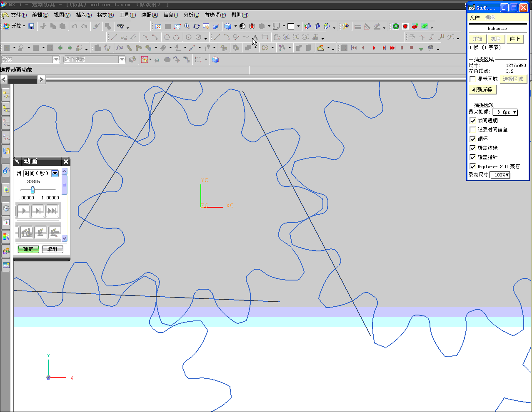Toggle the 记录时间信息 checkbox

click(x=472, y=129)
